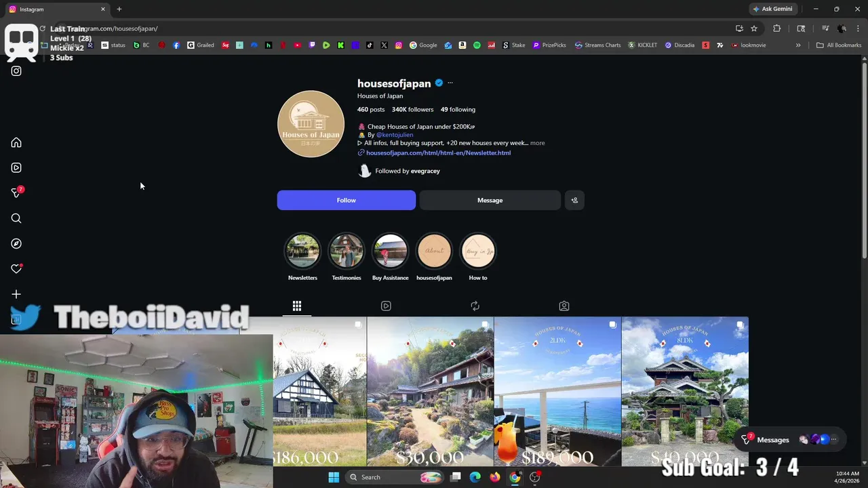Screen dimensions: 868x488
Task: Open the three-dot options next to housesofjapan
Action: click(x=450, y=83)
